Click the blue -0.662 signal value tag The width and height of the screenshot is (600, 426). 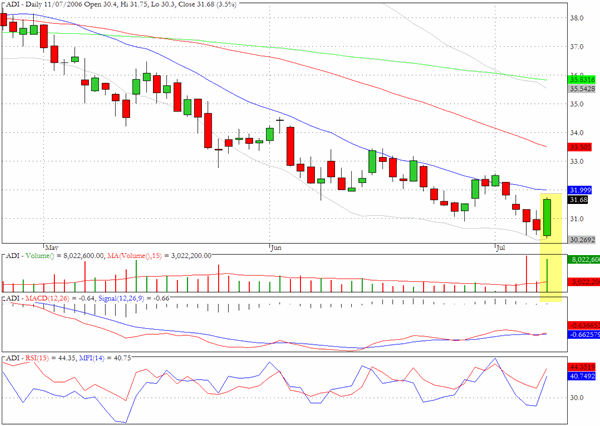point(584,335)
